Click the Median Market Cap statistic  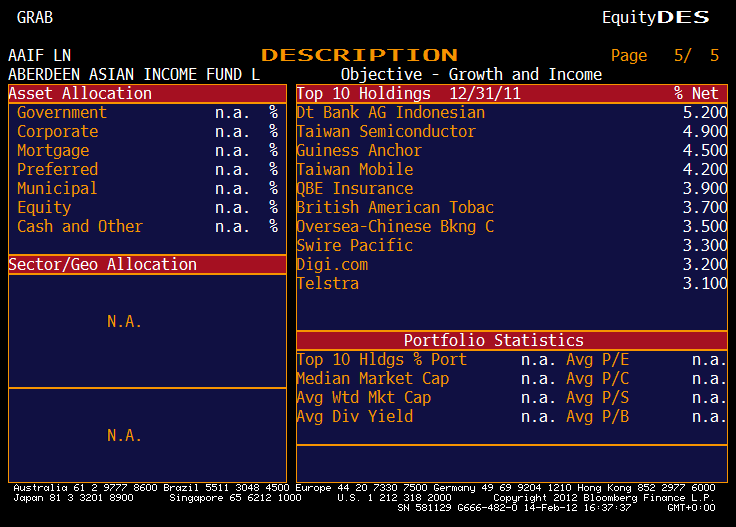[x=373, y=379]
